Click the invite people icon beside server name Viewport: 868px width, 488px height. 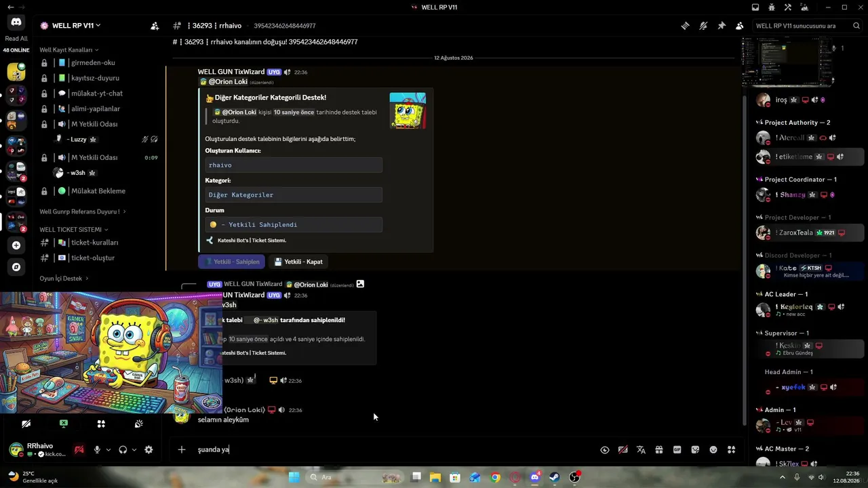pos(155,26)
